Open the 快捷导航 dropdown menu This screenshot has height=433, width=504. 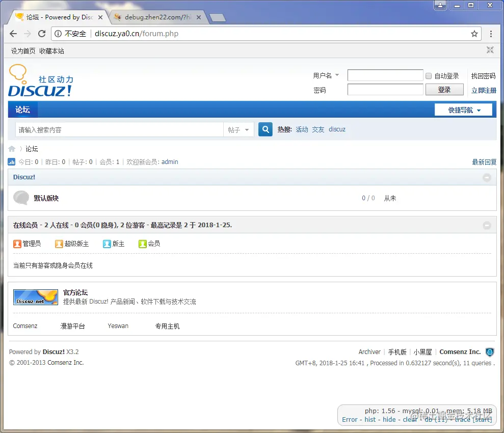(464, 110)
